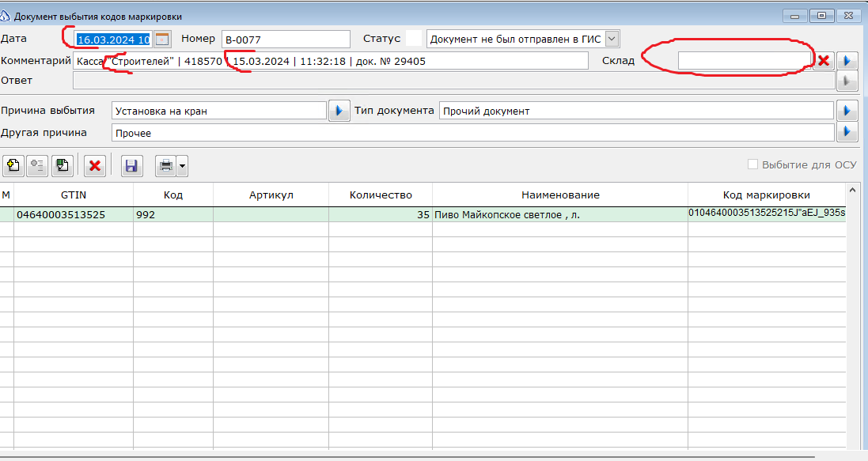Delete row using the toolbar red X

(95, 165)
